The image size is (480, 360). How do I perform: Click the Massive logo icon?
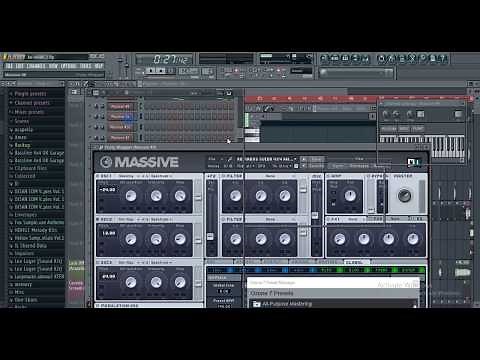tap(106, 162)
